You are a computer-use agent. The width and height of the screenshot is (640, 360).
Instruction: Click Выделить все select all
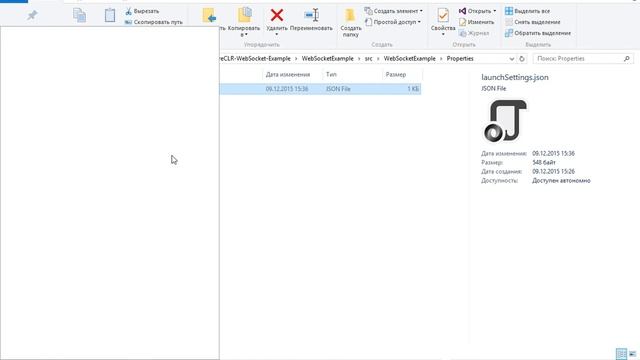coord(527,11)
